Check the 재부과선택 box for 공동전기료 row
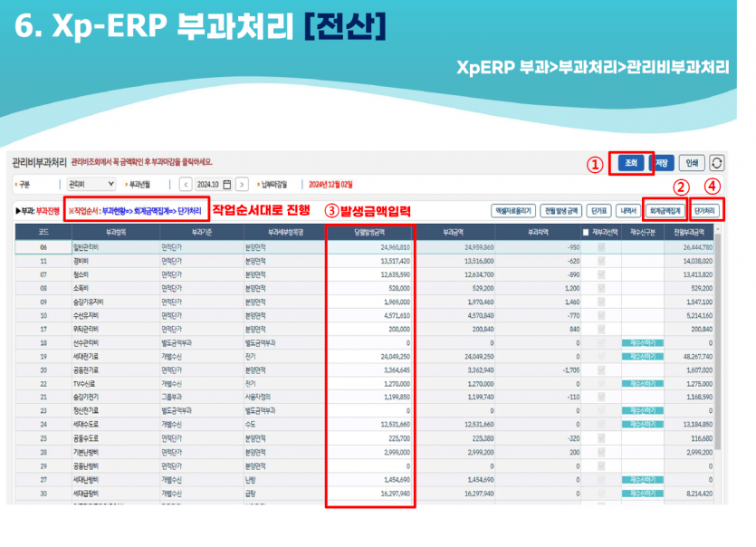This screenshot has height=547, width=756. pyautogui.click(x=600, y=369)
